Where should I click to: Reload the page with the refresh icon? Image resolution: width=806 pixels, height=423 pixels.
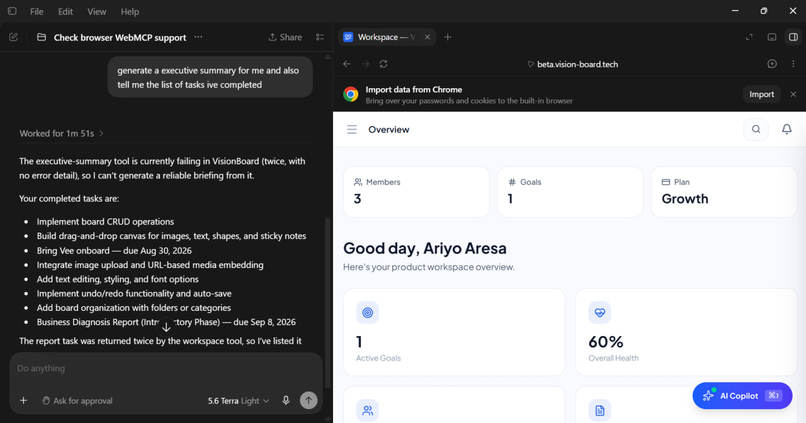click(383, 64)
